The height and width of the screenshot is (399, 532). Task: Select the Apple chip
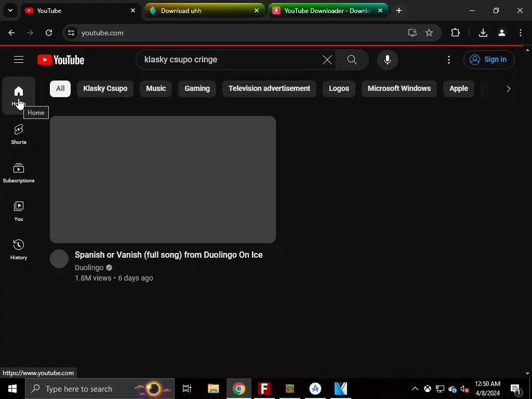coord(458,88)
